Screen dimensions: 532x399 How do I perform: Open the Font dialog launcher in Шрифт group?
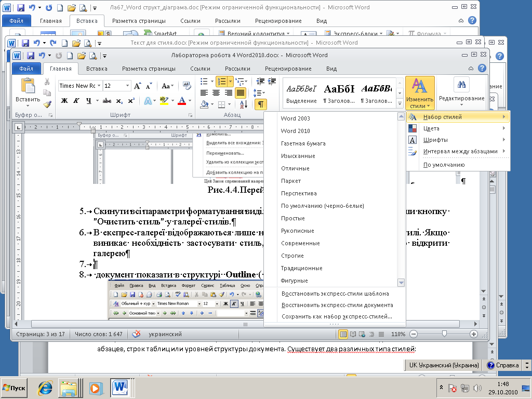coord(190,115)
